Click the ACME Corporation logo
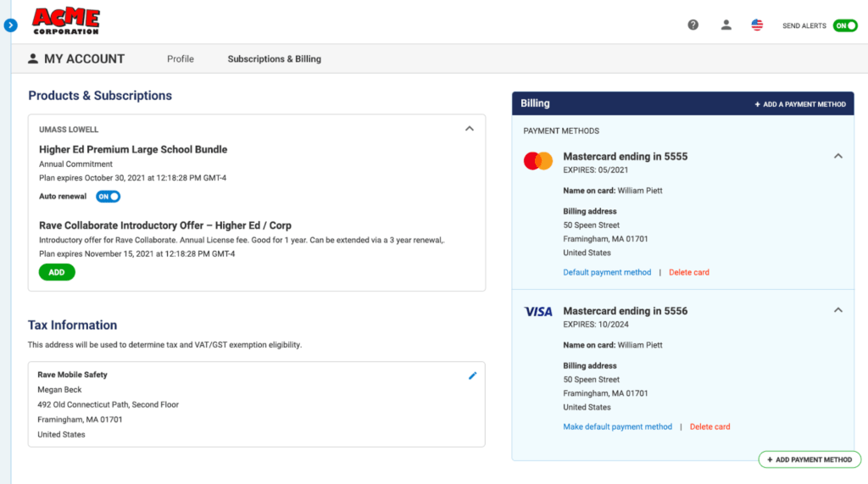Viewport: 868px width, 484px height. 66,21
